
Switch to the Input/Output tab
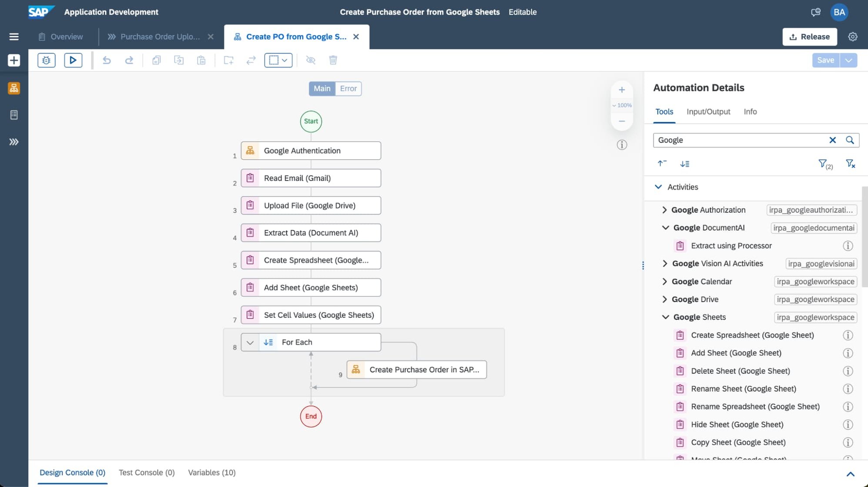(x=708, y=111)
